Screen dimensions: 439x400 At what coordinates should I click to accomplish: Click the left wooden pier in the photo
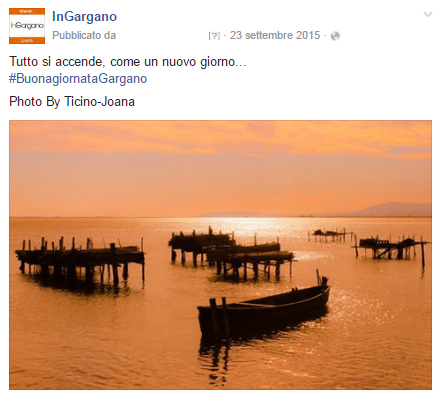[x=80, y=262]
